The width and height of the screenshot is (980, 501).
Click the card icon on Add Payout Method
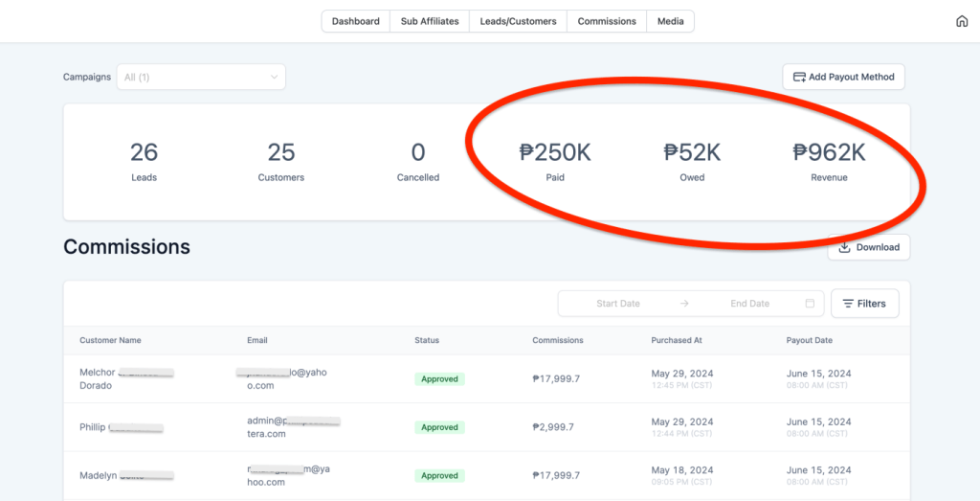[799, 77]
